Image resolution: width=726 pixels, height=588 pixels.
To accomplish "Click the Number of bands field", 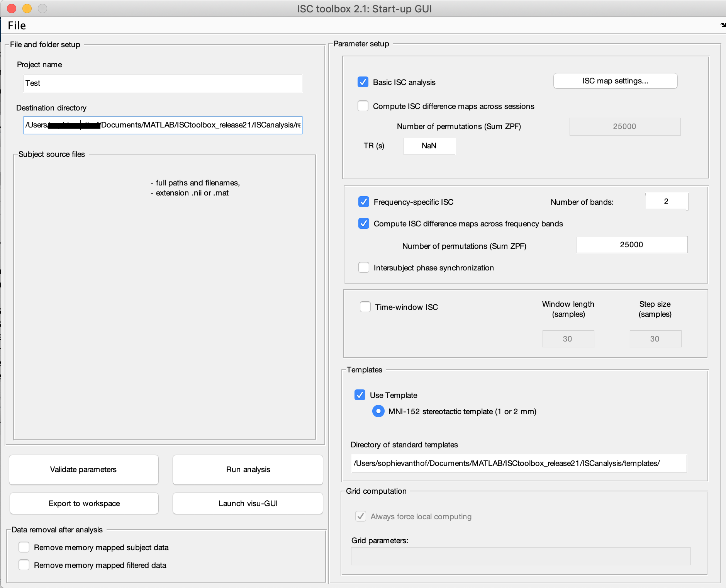I will 666,201.
